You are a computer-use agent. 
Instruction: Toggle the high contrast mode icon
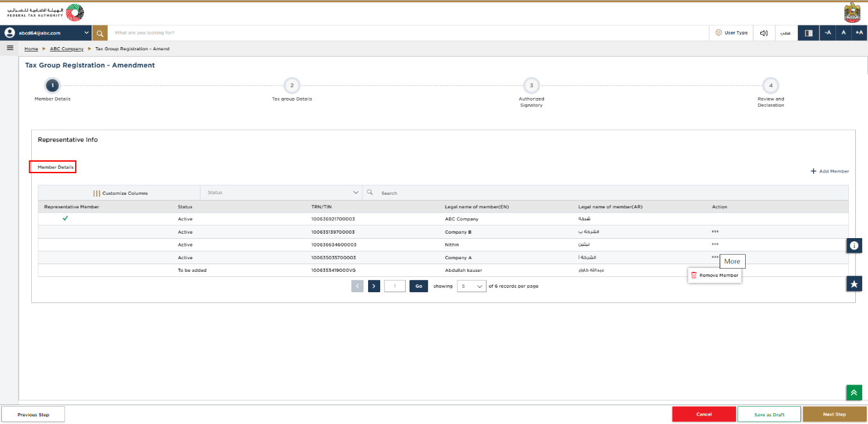[809, 32]
